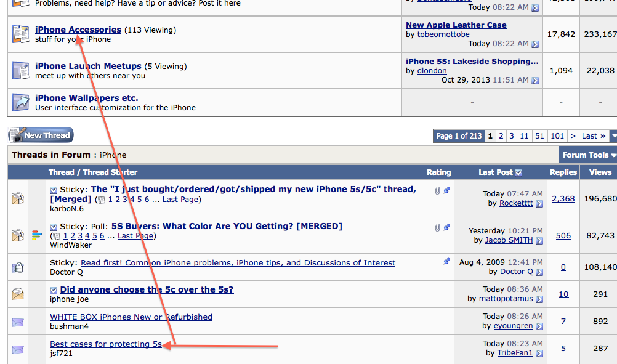View dlondon user profile
Image resolution: width=617 pixels, height=364 pixels.
[432, 70]
